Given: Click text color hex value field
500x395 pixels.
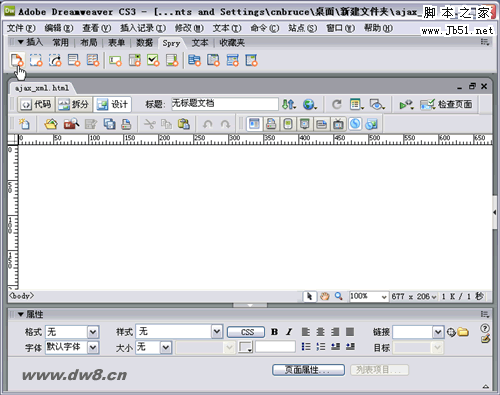Looking at the screenshot, I should point(275,347).
